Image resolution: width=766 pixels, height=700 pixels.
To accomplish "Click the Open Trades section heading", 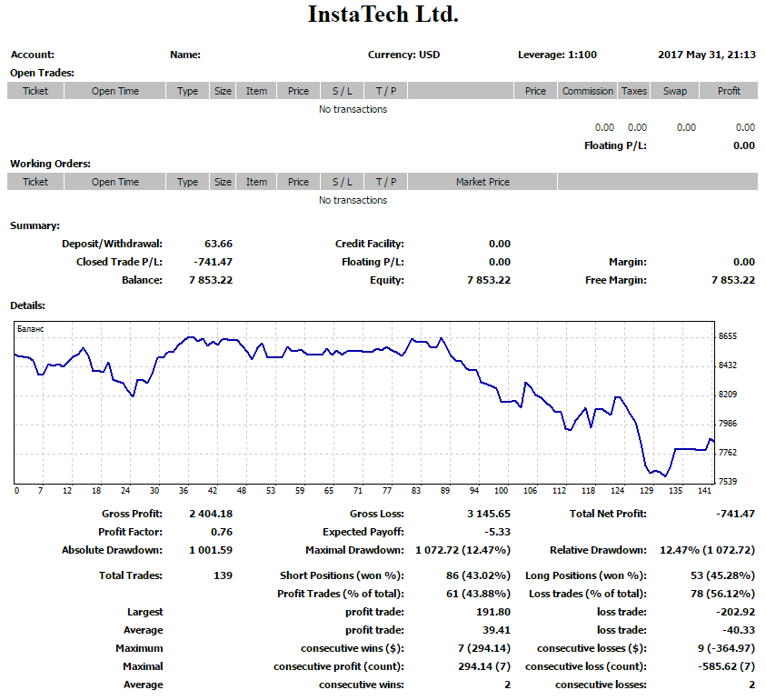I will click(x=42, y=73).
